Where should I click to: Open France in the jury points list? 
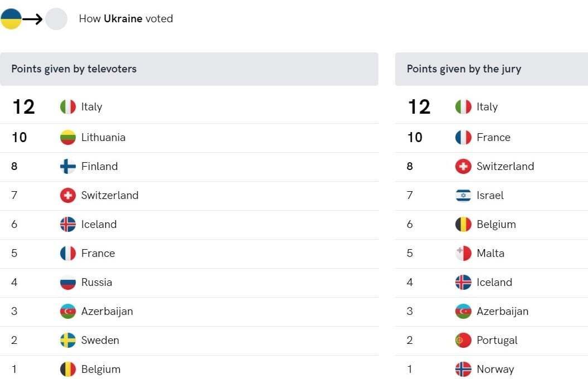tap(493, 137)
